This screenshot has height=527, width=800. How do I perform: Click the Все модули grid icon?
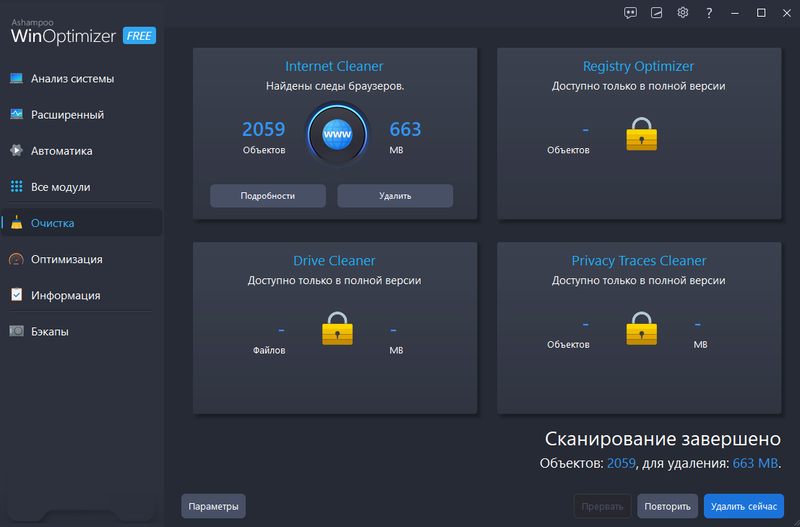(16, 187)
